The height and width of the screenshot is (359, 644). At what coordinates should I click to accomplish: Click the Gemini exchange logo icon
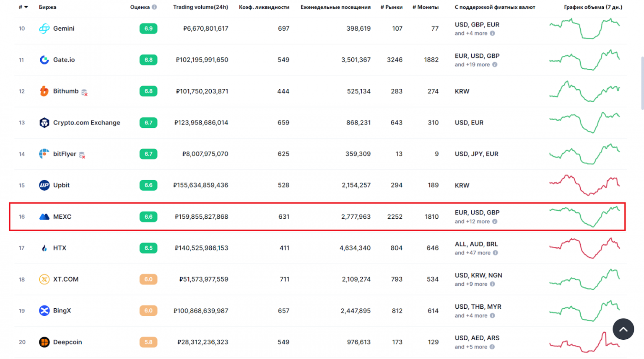coord(44,28)
